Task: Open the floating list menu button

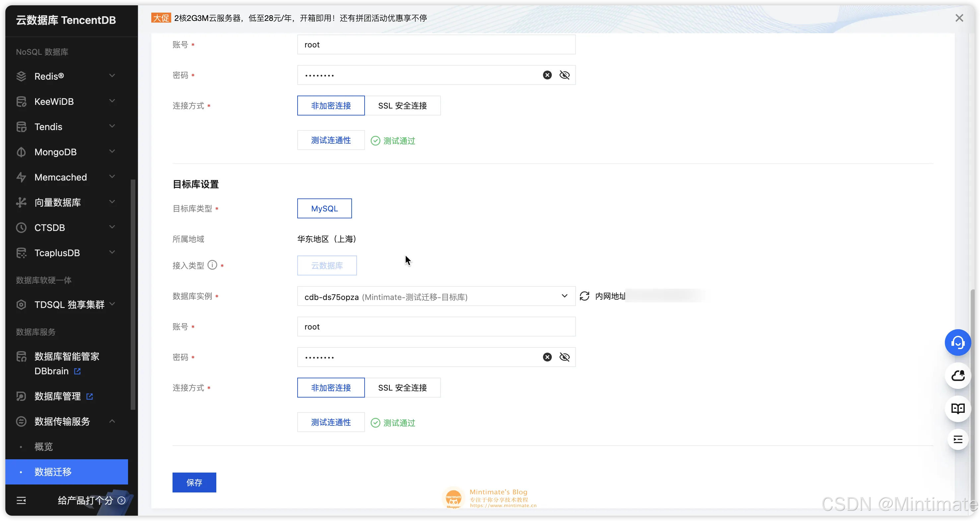Action: tap(957, 440)
